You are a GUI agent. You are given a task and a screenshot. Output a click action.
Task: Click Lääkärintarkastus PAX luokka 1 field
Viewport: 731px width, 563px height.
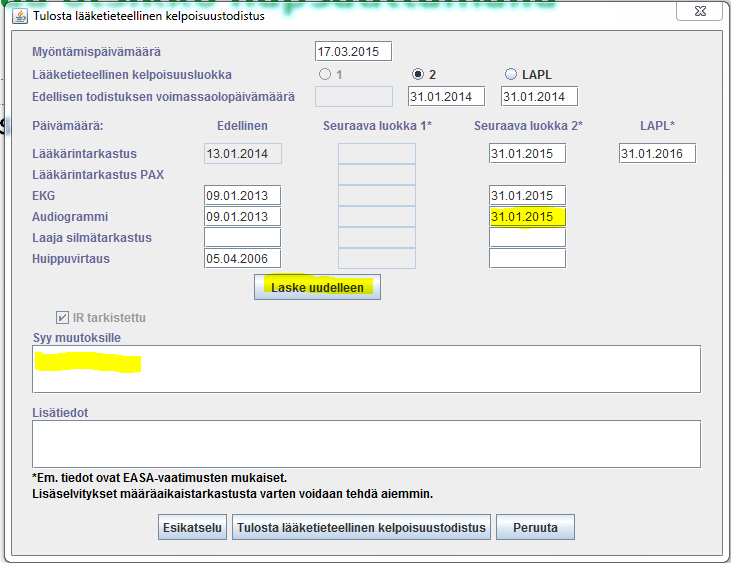377,174
